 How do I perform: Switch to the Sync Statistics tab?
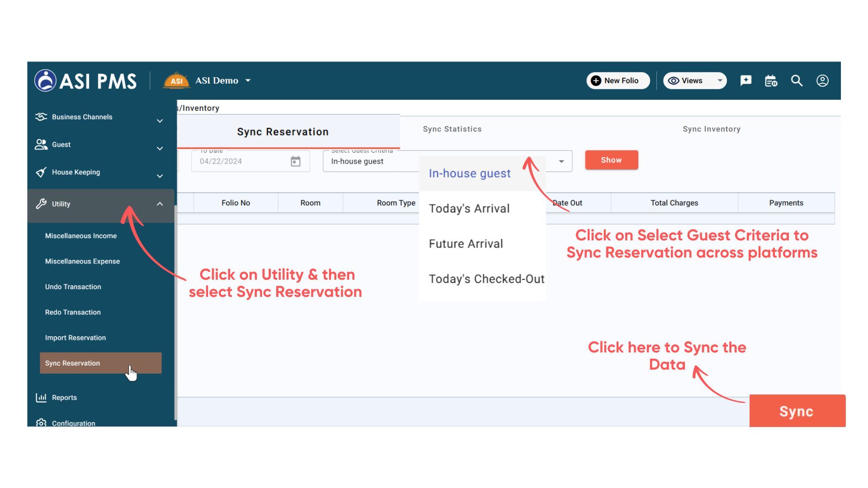click(452, 129)
